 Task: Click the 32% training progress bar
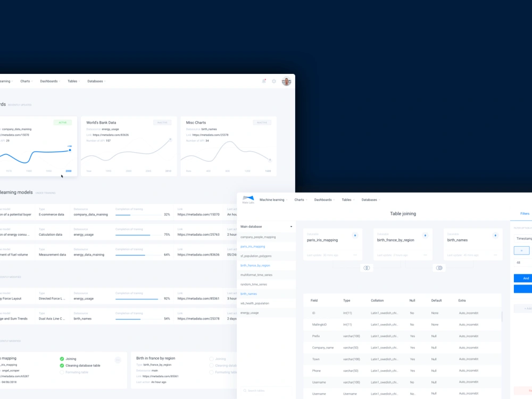(138, 215)
